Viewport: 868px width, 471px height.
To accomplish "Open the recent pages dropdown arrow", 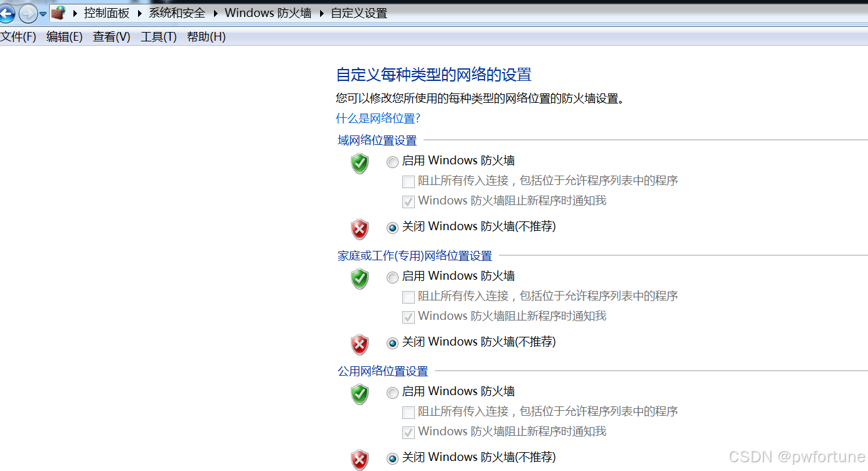I will [43, 14].
